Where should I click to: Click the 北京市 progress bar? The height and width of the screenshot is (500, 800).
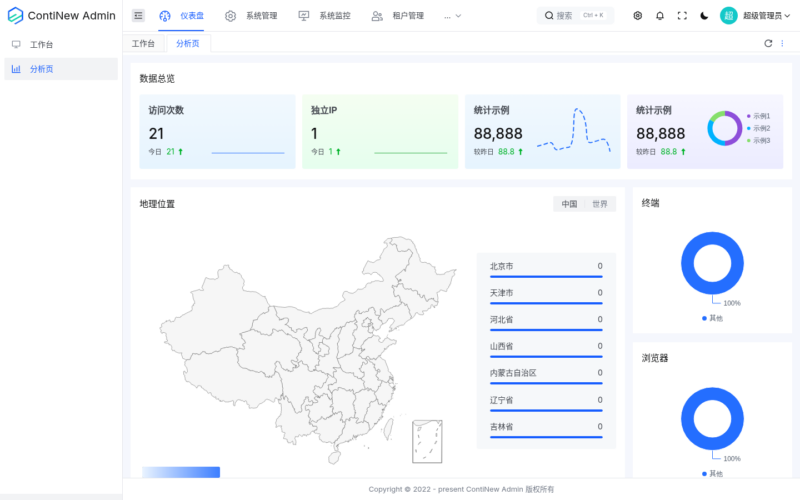[546, 277]
